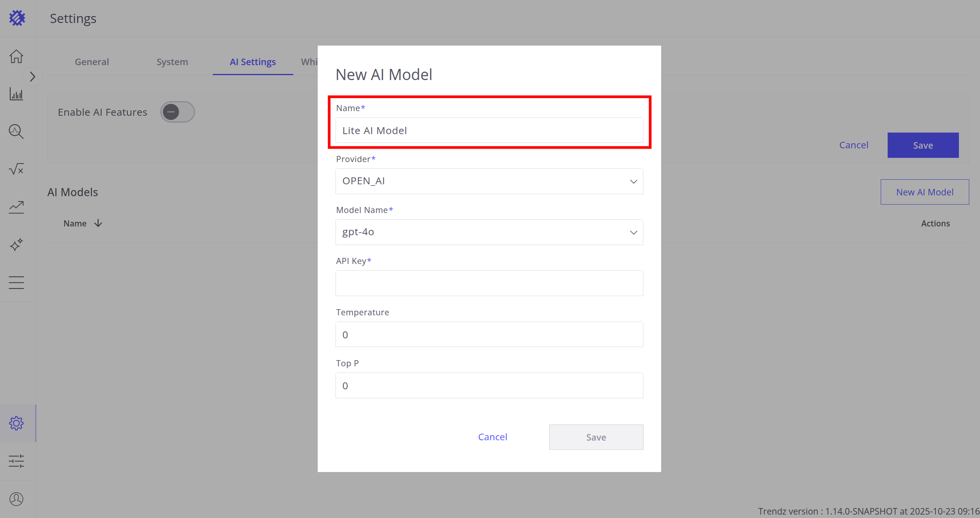980x518 pixels.
Task: Toggle the Enable AI Features switch
Action: coord(177,112)
